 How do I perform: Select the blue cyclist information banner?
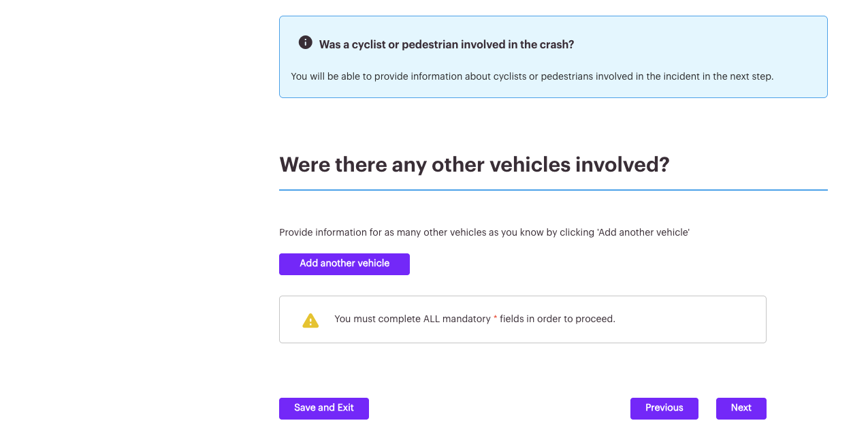pyautogui.click(x=553, y=57)
